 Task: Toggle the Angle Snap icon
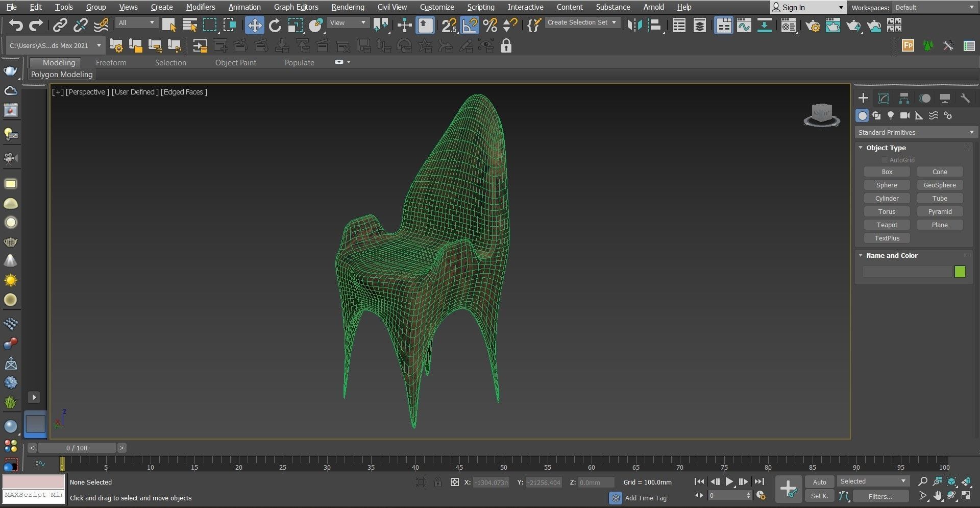coord(470,25)
